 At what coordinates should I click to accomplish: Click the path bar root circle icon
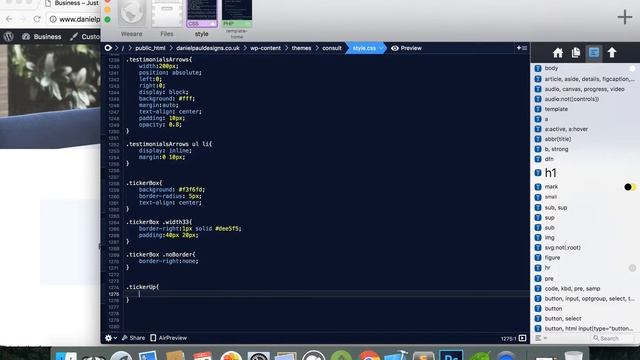(x=108, y=48)
